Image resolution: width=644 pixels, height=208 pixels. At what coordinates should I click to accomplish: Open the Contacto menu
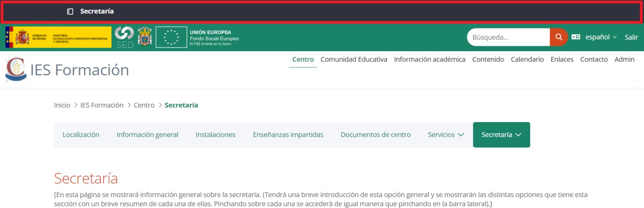[x=594, y=59]
